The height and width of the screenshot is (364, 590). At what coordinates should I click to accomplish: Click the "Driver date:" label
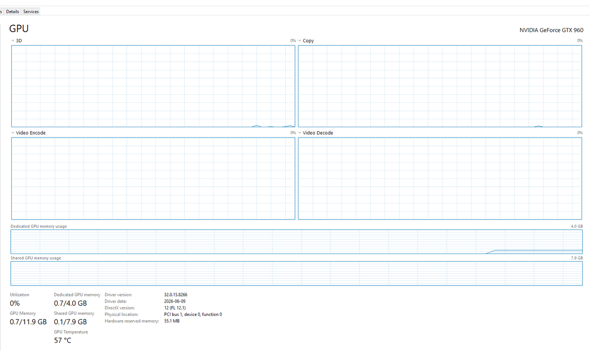[x=116, y=301]
